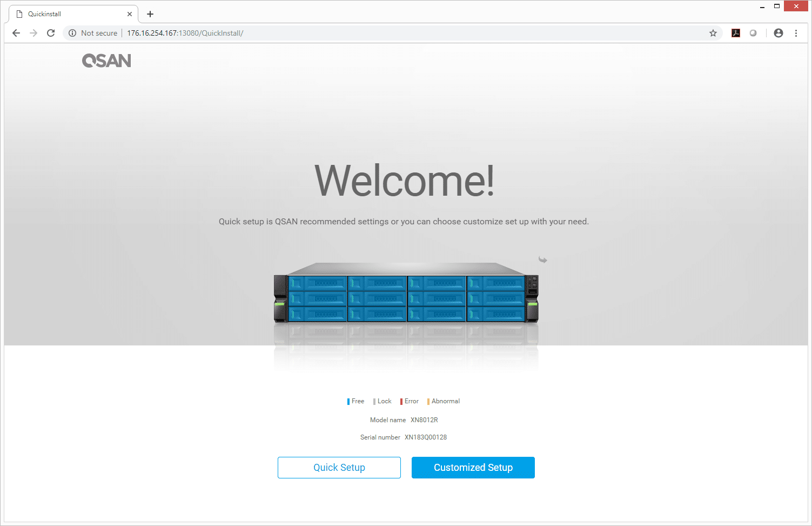Open a new browser tab
Image resolution: width=812 pixels, height=526 pixels.
[150, 14]
